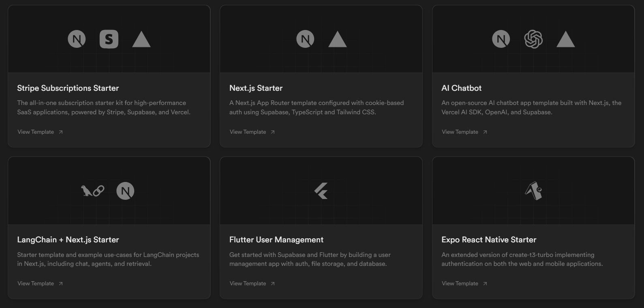Viewport: 644px width, 308px height.
Task: Click the Flutter logo icon
Action: coord(321,191)
